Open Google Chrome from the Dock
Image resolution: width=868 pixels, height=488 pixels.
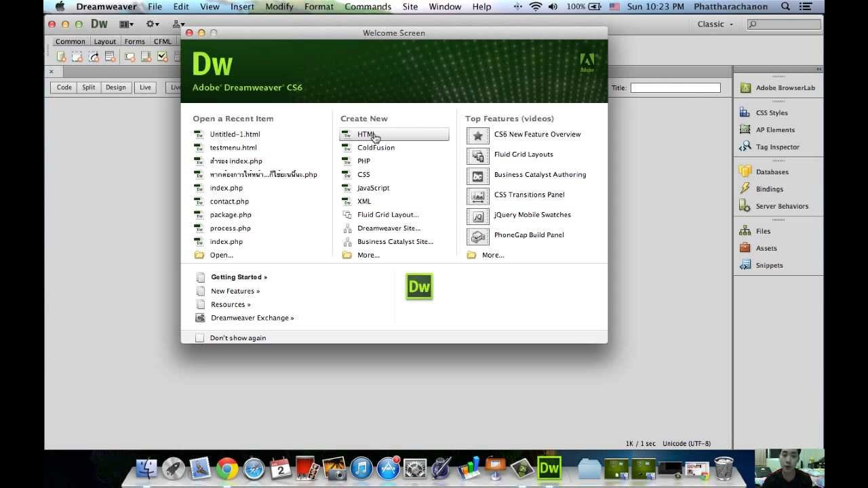[x=227, y=468]
